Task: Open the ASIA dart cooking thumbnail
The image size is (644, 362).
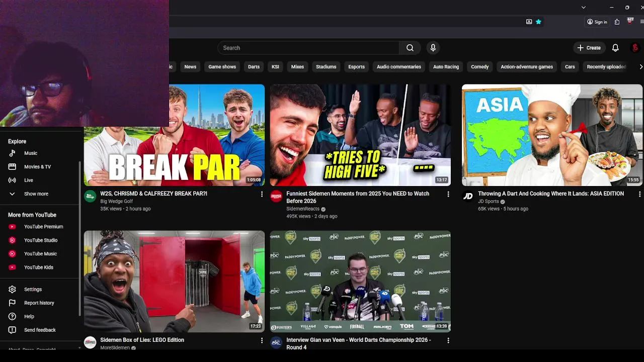Action: pyautogui.click(x=552, y=135)
